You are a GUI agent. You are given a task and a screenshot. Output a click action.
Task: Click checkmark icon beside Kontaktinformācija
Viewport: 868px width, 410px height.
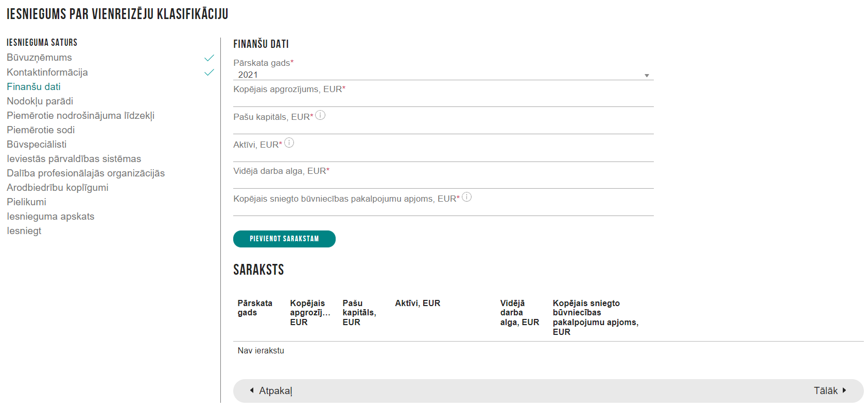[209, 73]
